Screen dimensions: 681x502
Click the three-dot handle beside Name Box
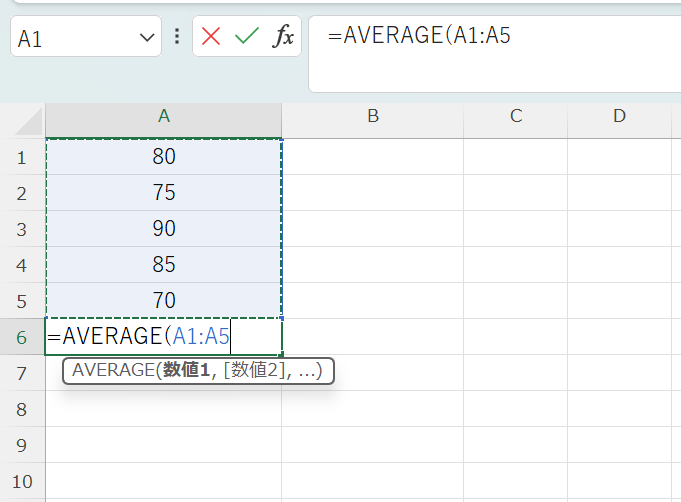click(x=177, y=37)
